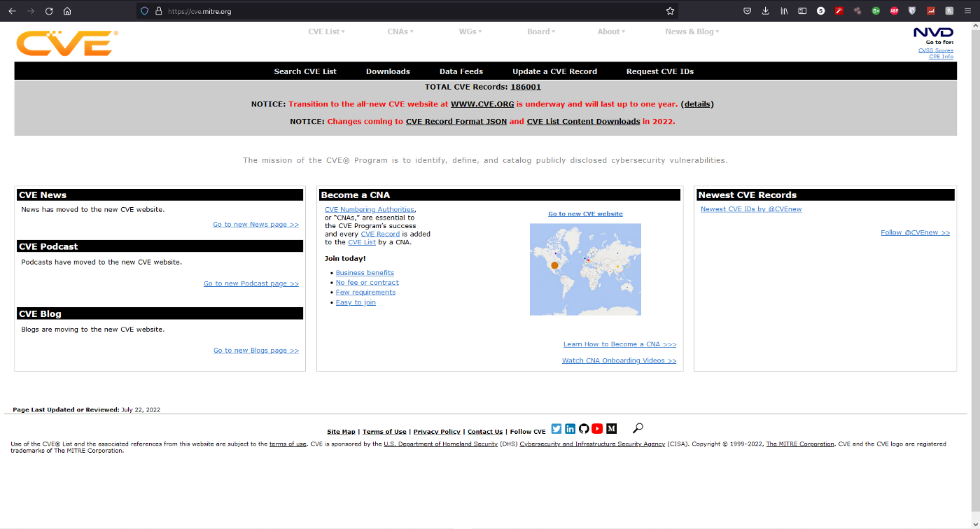This screenshot has height=529, width=980.
Task: Open Data Feeds in the black bar
Action: [x=461, y=71]
